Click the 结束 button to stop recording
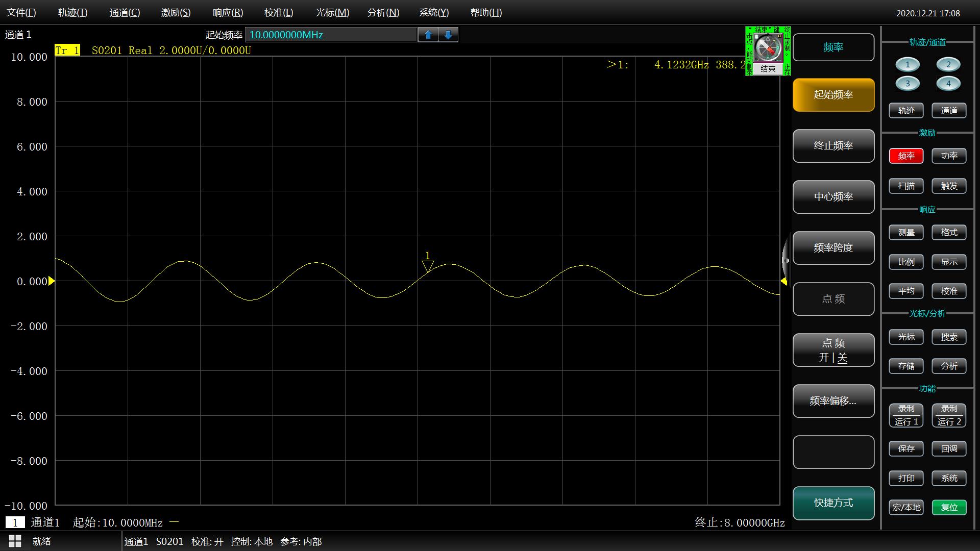The image size is (980, 551). click(768, 69)
